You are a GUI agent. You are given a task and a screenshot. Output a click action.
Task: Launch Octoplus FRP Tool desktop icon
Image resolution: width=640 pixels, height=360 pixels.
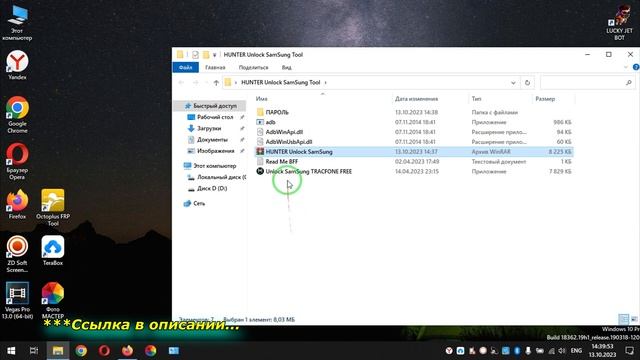(x=53, y=208)
